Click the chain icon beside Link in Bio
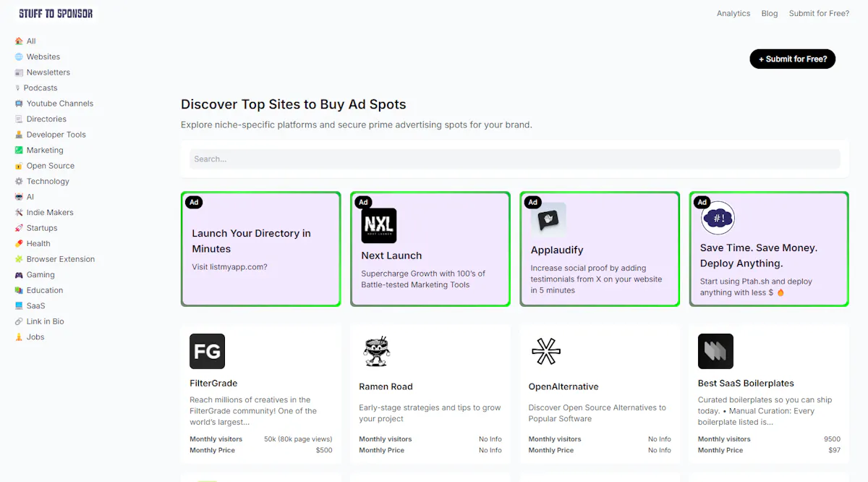 (x=19, y=321)
